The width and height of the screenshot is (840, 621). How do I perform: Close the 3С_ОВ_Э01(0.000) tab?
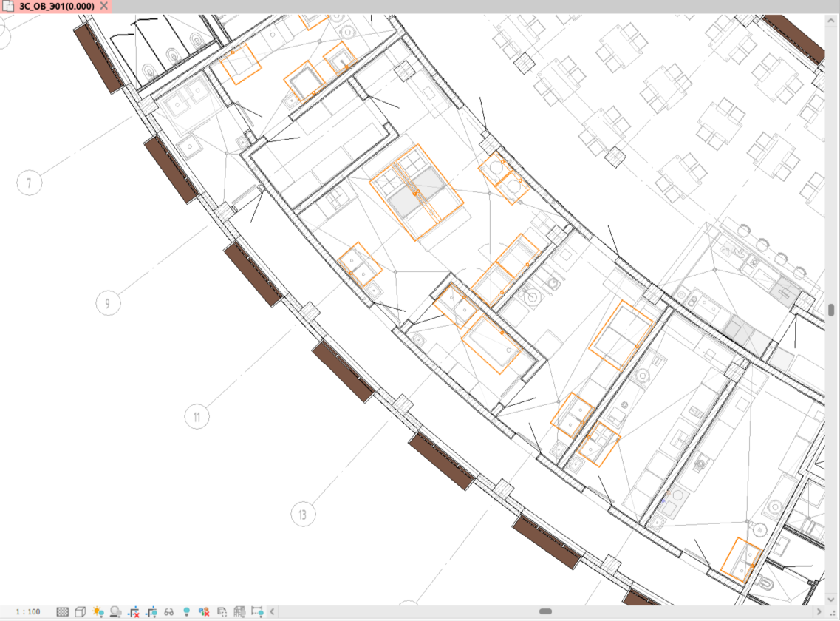tap(104, 6)
